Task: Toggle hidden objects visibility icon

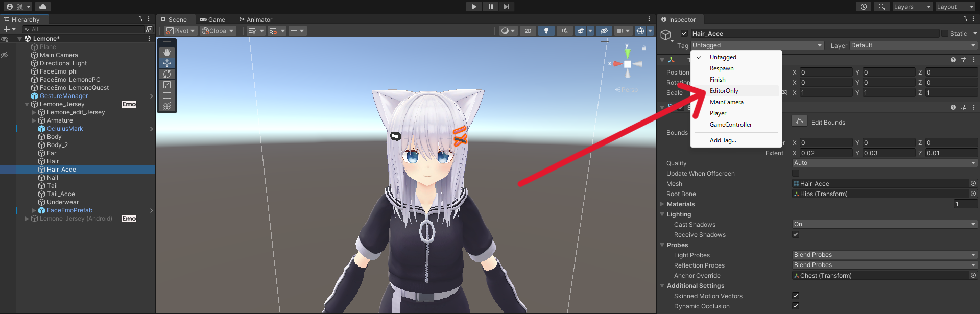Action: pos(604,31)
